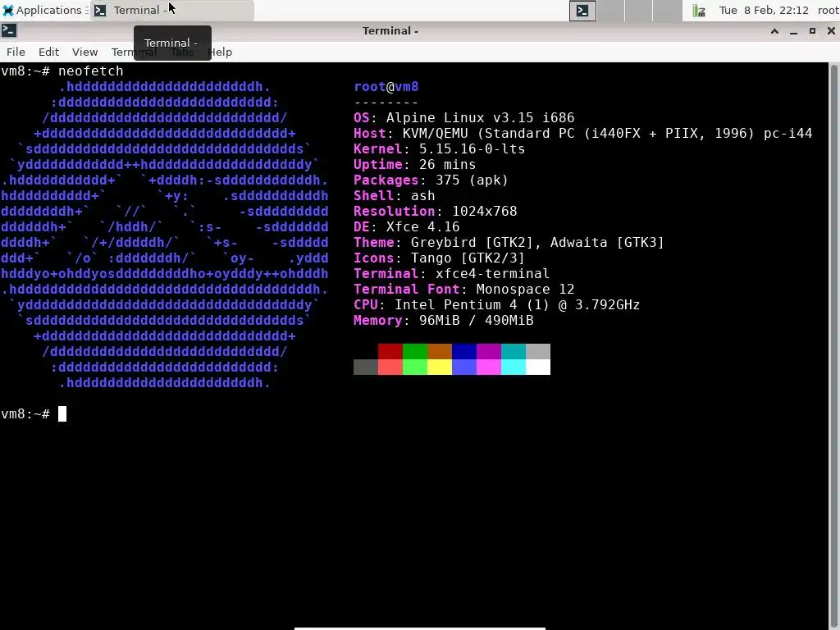Open the Help menu

220,52
